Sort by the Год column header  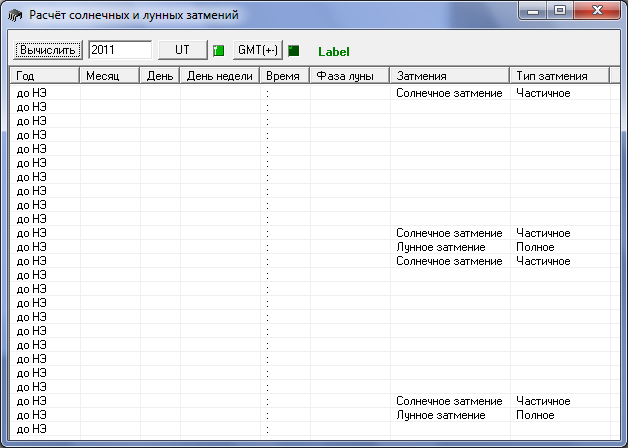tap(44, 76)
